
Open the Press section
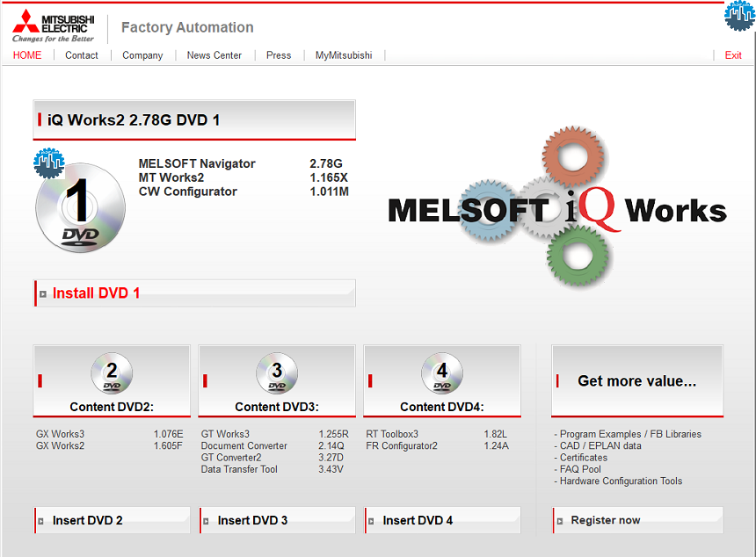click(279, 55)
